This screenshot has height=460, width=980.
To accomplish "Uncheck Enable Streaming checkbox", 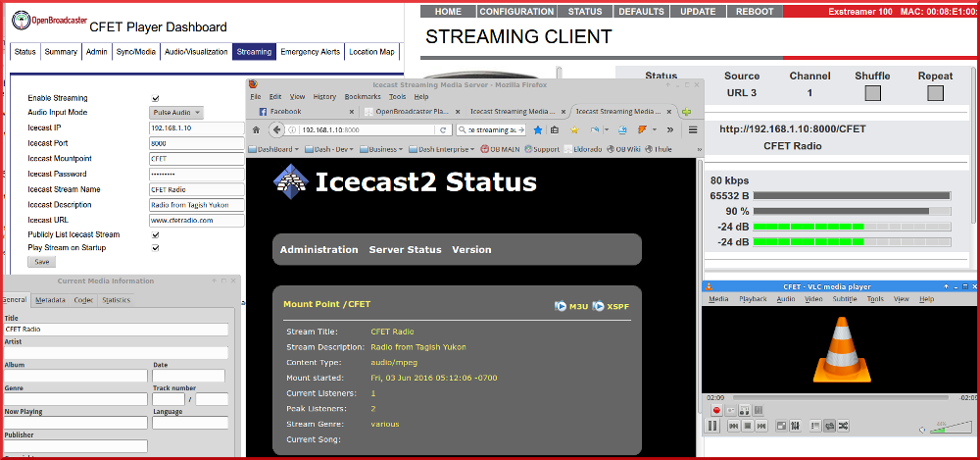I will [x=156, y=98].
